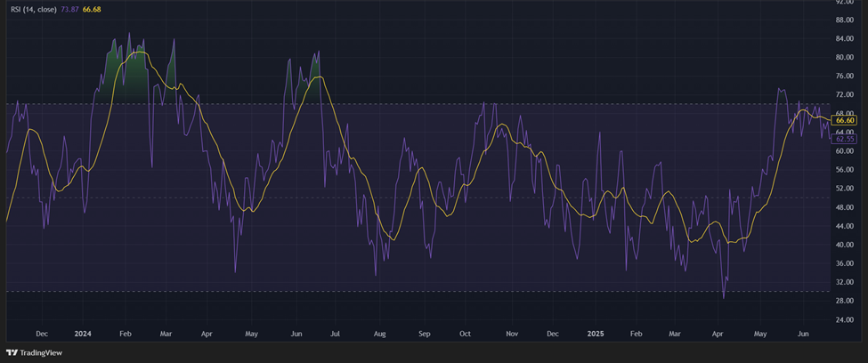Click the 80.00 level on price scale
Image resolution: width=868 pixels, height=363 pixels.
844,58
